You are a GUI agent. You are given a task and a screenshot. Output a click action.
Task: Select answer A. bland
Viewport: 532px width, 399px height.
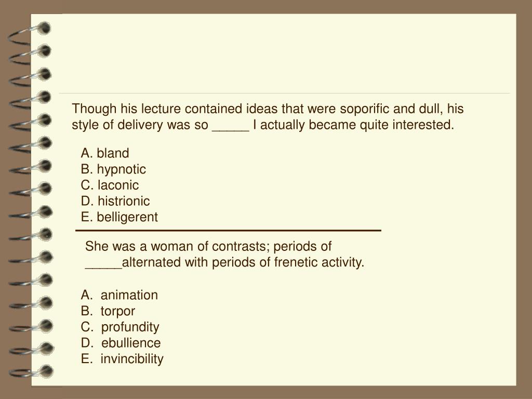[105, 153]
